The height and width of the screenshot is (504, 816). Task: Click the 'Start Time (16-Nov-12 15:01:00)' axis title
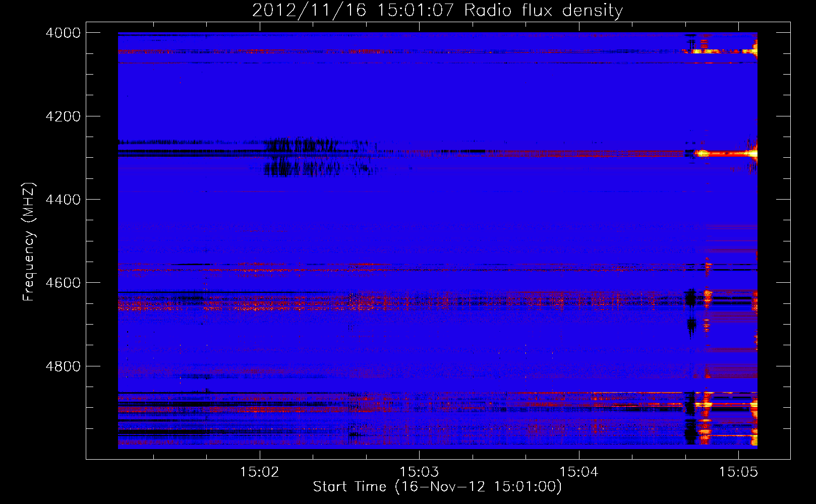437,487
